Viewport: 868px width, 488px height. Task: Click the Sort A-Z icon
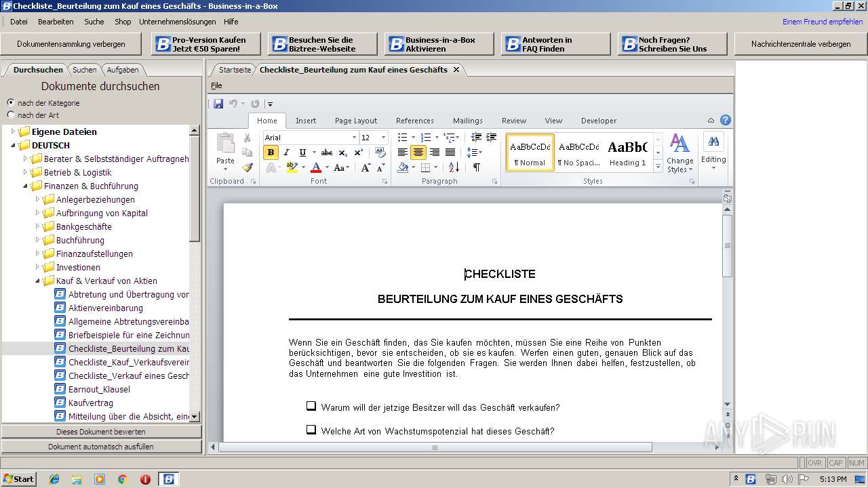[454, 167]
